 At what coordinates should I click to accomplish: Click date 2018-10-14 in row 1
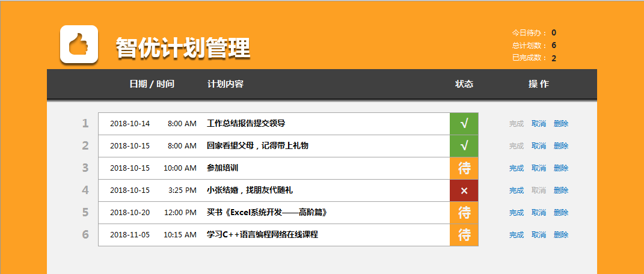click(130, 124)
